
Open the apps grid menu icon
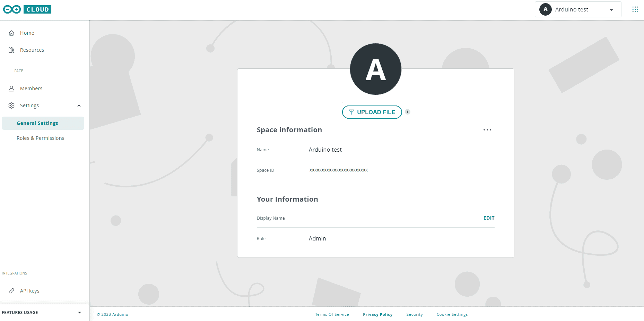click(635, 9)
